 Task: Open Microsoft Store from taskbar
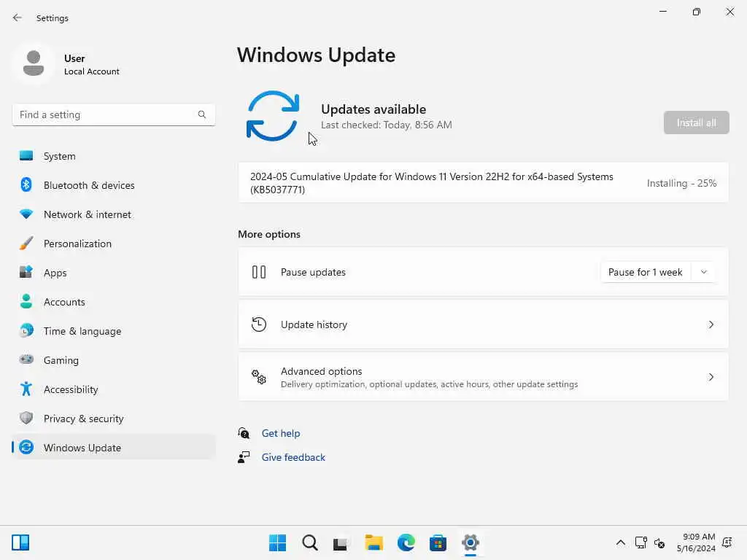(x=438, y=542)
